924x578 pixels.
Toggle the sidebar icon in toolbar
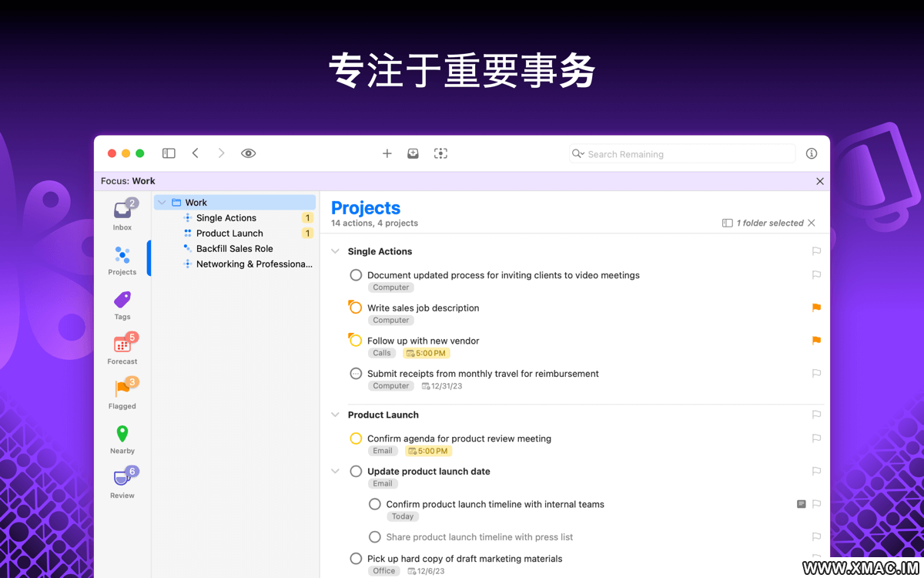click(169, 153)
